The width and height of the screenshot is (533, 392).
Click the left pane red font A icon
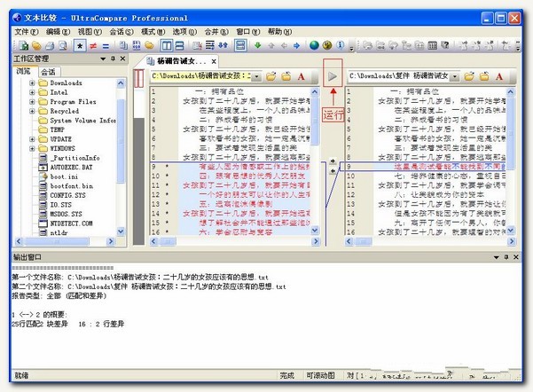tap(302, 76)
